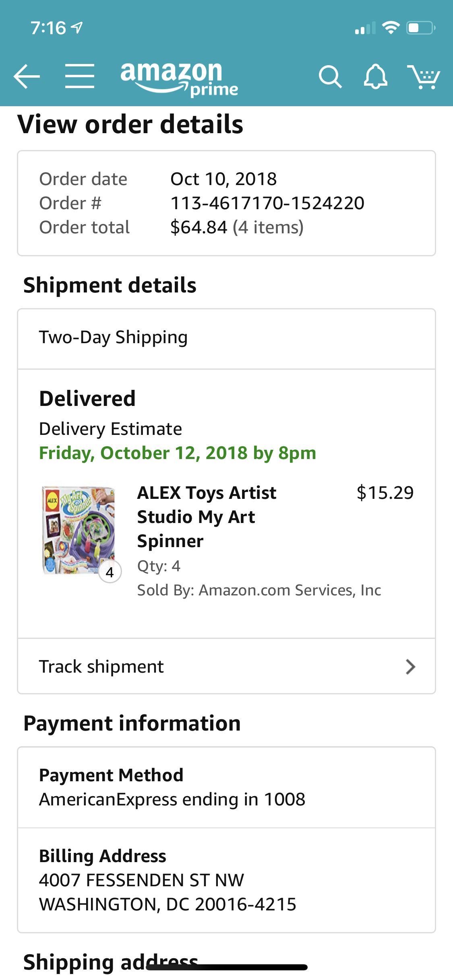Tap the quantity badge on product image
Screen dimensions: 453x980
tap(110, 572)
